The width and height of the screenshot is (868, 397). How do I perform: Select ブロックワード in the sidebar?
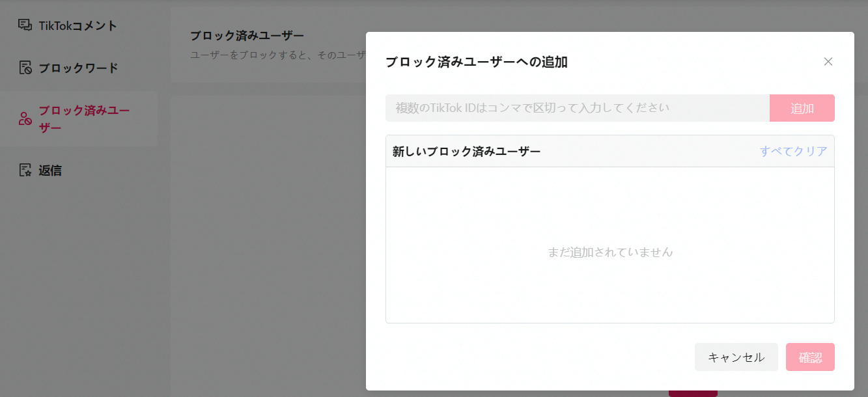point(78,68)
